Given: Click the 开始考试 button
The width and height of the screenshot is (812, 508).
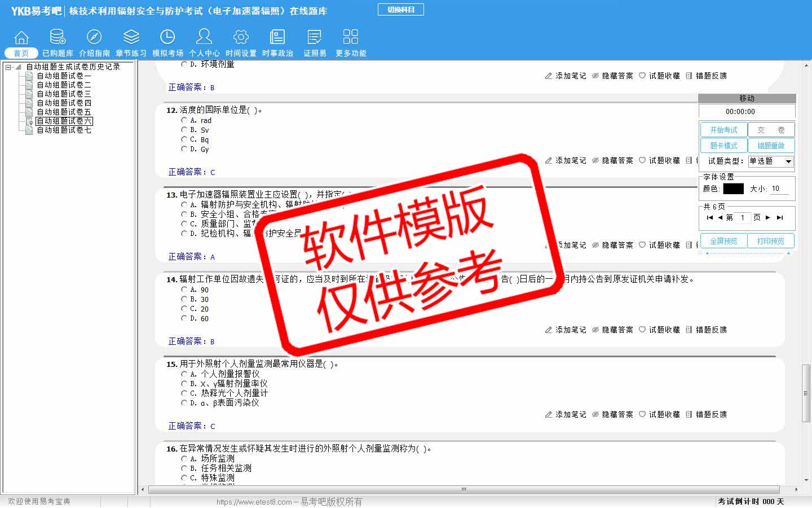Looking at the screenshot, I should [723, 130].
